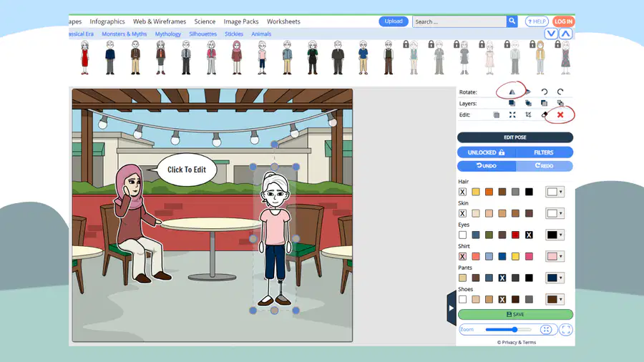
Task: Open the Eyes custom color dropdown
Action: point(555,235)
